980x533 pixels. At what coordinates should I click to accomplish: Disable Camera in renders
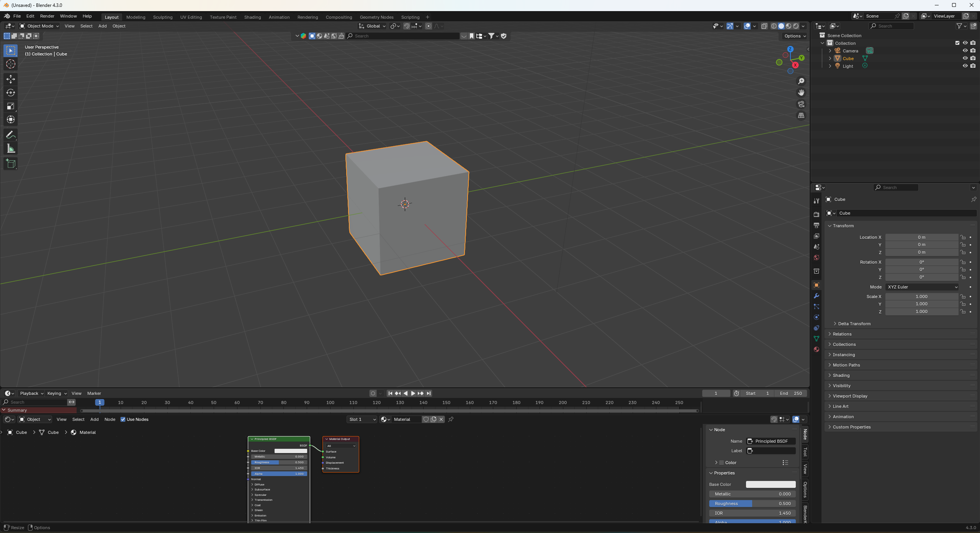coord(973,51)
